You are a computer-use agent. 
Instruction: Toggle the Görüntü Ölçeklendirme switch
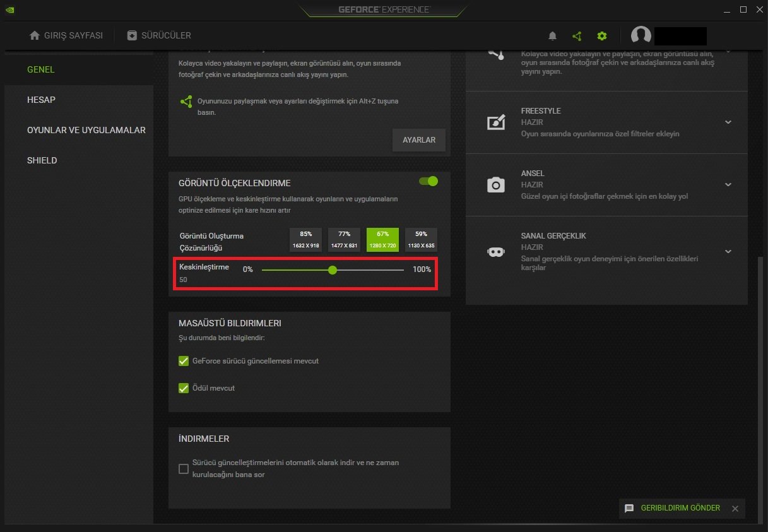click(428, 181)
